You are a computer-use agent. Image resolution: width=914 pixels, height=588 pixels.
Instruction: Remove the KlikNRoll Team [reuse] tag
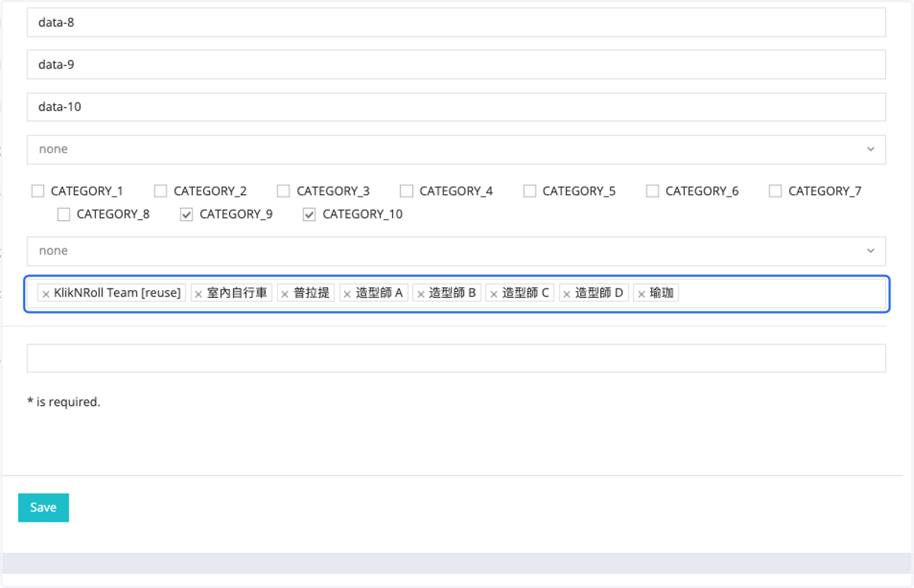pyautogui.click(x=46, y=294)
